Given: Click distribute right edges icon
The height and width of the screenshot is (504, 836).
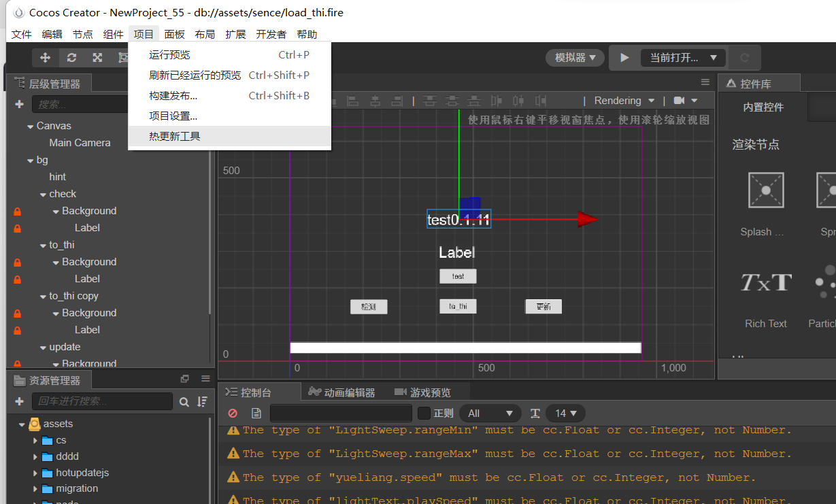Looking at the screenshot, I should [540, 101].
